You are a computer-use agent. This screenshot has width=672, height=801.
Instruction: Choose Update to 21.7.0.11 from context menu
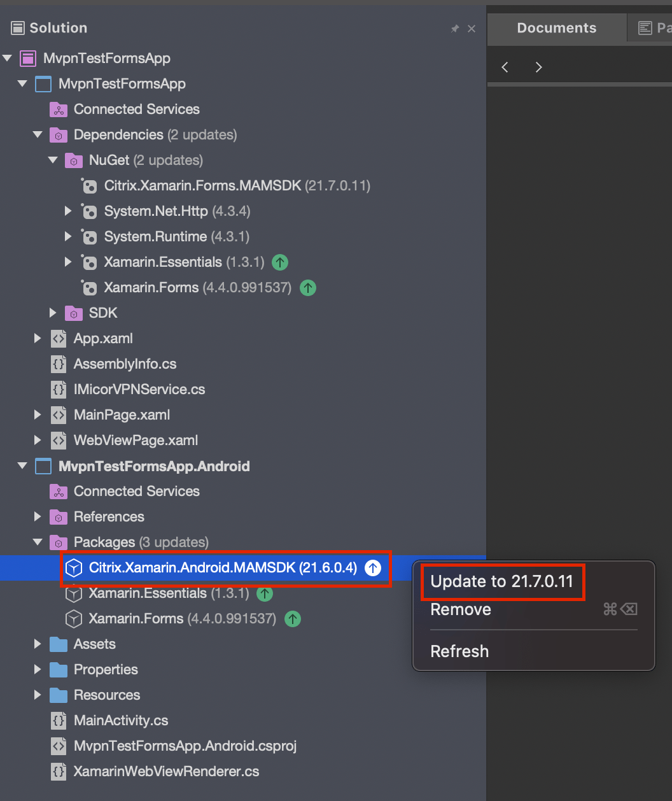503,581
